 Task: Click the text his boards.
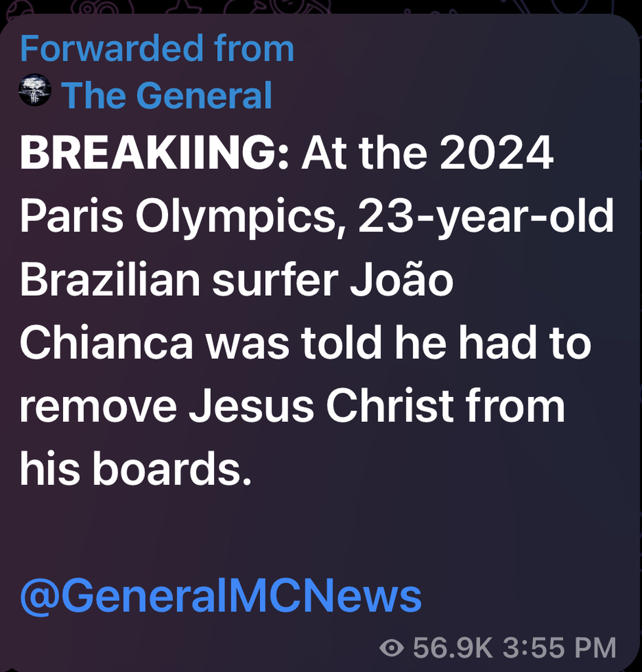tap(135, 469)
